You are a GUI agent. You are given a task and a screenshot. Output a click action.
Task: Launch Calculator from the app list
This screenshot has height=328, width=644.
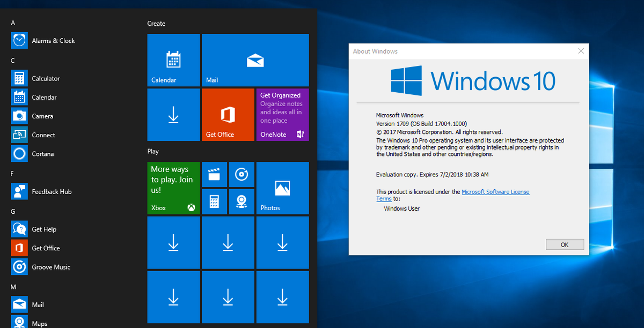(46, 78)
